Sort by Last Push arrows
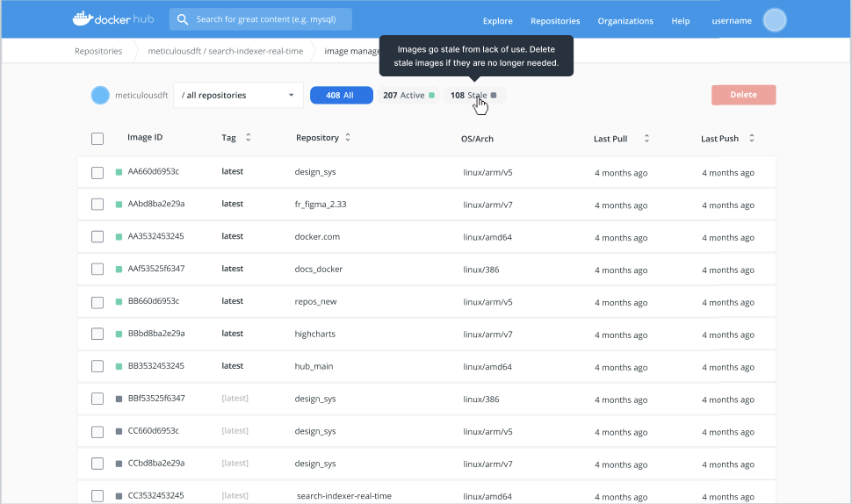Image resolution: width=852 pixels, height=504 pixels. coord(752,139)
